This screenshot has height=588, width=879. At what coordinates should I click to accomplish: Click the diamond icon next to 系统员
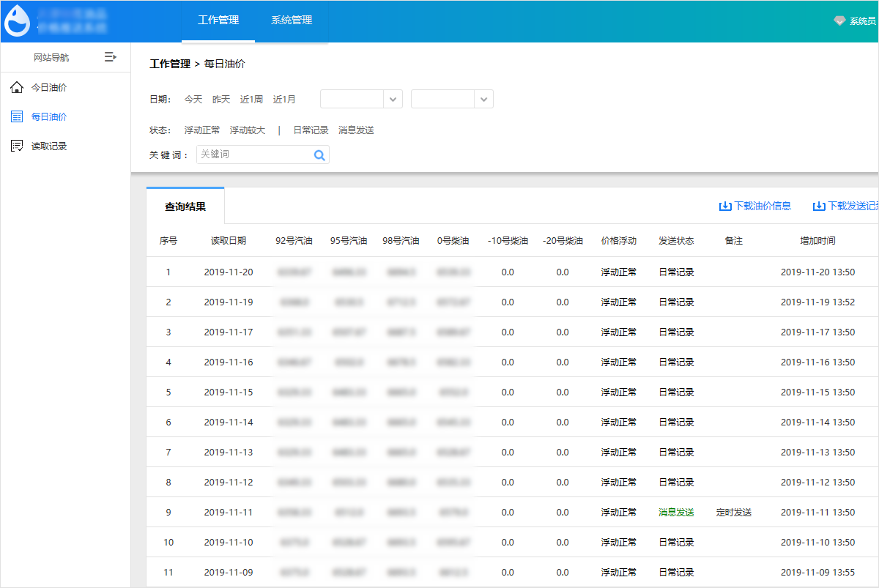point(839,21)
